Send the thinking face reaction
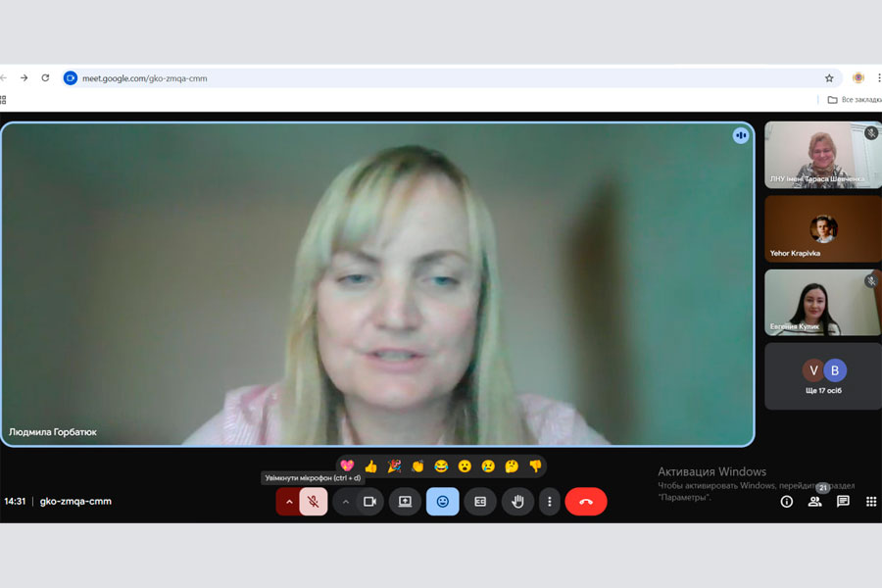The height and width of the screenshot is (588, 882). (512, 465)
